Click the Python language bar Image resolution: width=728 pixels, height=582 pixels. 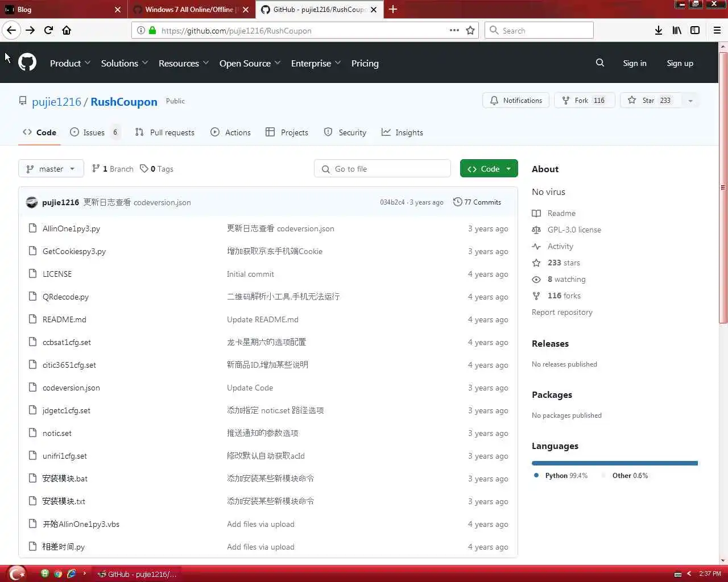(614, 463)
